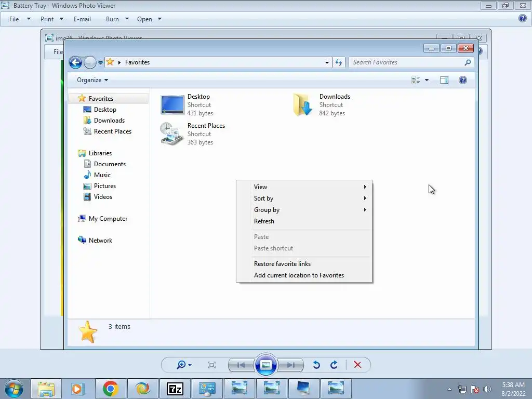Choose Add current location to Favorites
532x399 pixels.
click(x=304, y=275)
